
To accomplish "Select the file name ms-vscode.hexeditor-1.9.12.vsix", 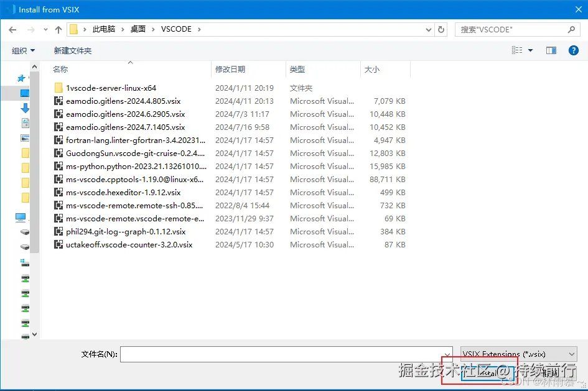I will coord(123,193).
